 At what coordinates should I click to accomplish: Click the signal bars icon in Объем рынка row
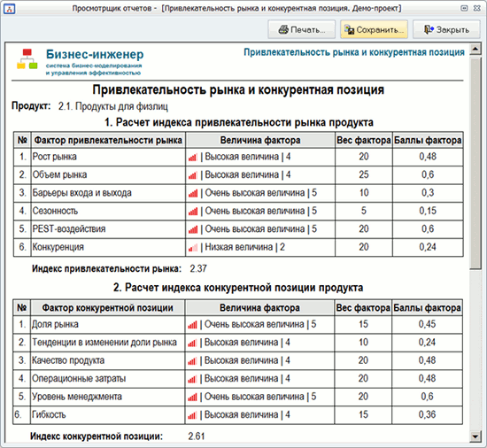coord(193,175)
